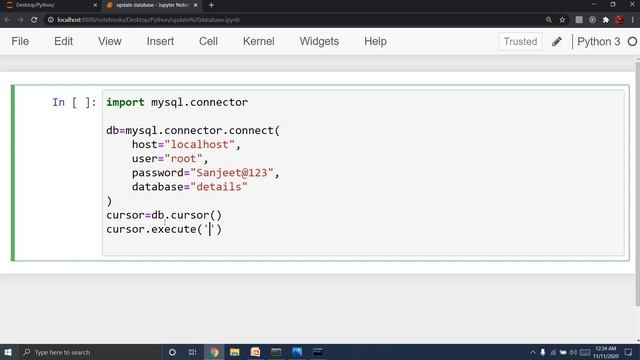Screen dimensions: 640x360
Task: Open the Chrome three-dot menu
Action: (633, 20)
